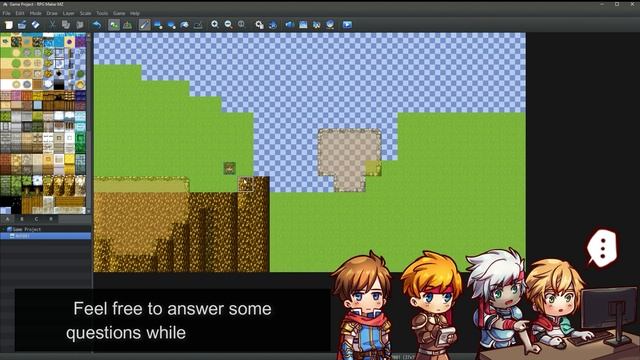Screen dimensions: 640x360
Task: Select the Ellipse drawing tool
Action: pos(171,25)
